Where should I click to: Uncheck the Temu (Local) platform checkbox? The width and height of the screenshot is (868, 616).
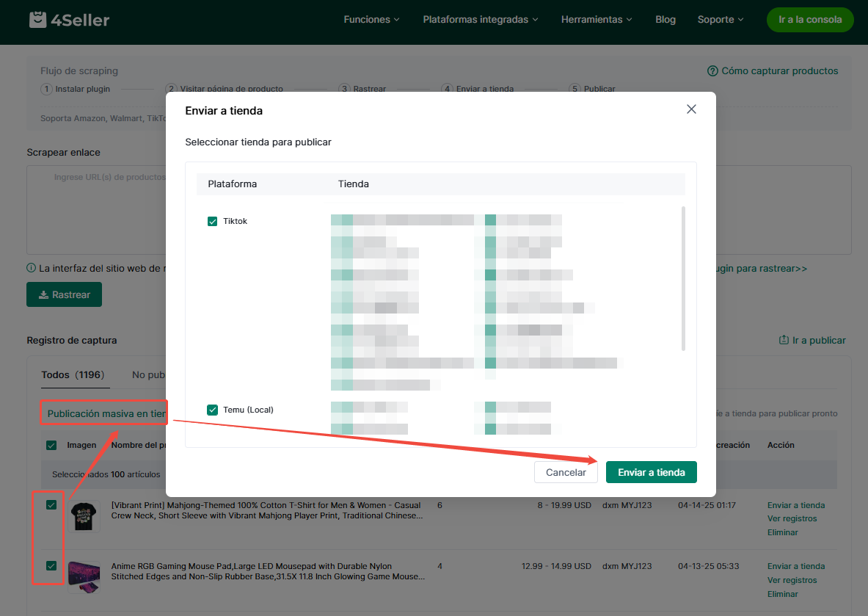213,410
